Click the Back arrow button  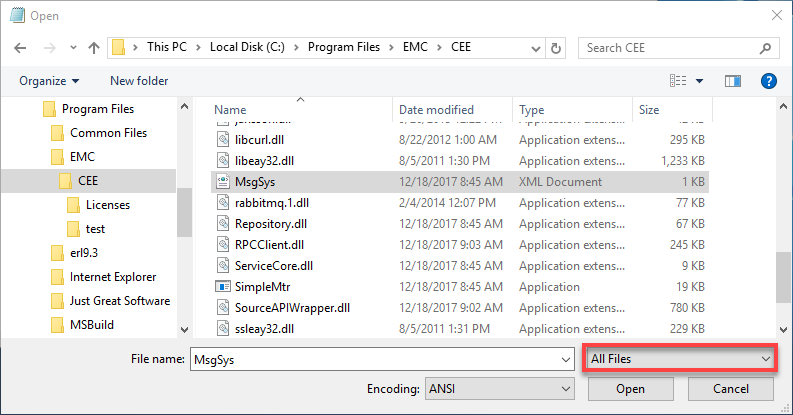[x=21, y=48]
